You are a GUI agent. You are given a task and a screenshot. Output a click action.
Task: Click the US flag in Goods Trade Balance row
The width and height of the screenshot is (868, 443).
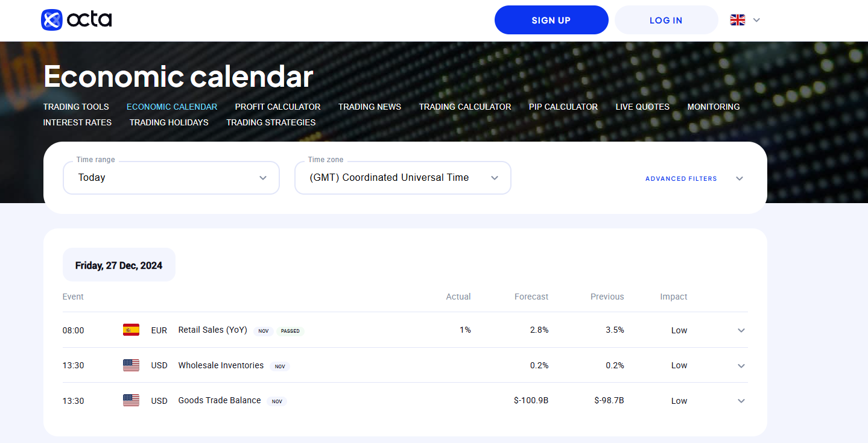point(131,400)
